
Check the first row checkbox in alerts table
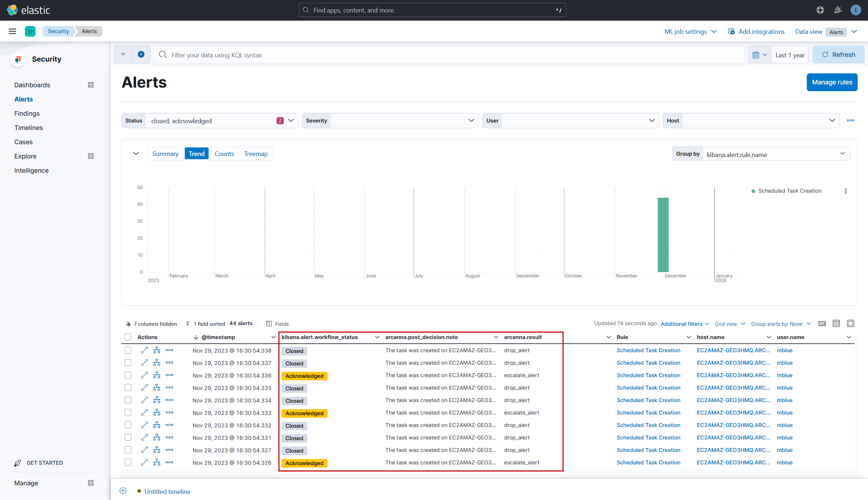pos(127,350)
